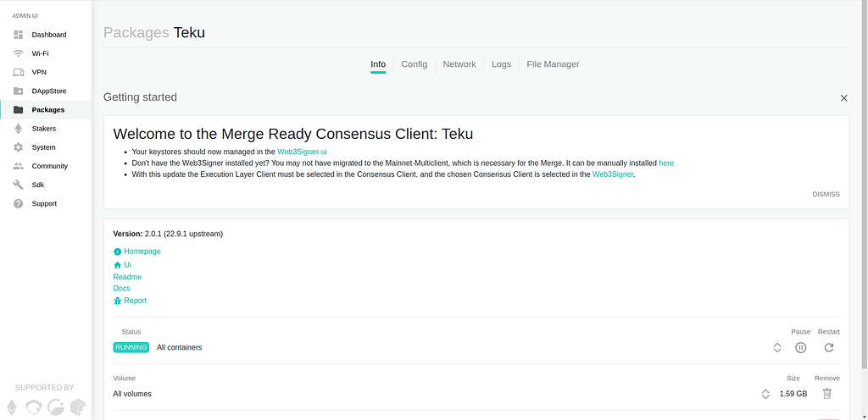Expand the All containers list
The width and height of the screenshot is (868, 420).
pos(776,347)
